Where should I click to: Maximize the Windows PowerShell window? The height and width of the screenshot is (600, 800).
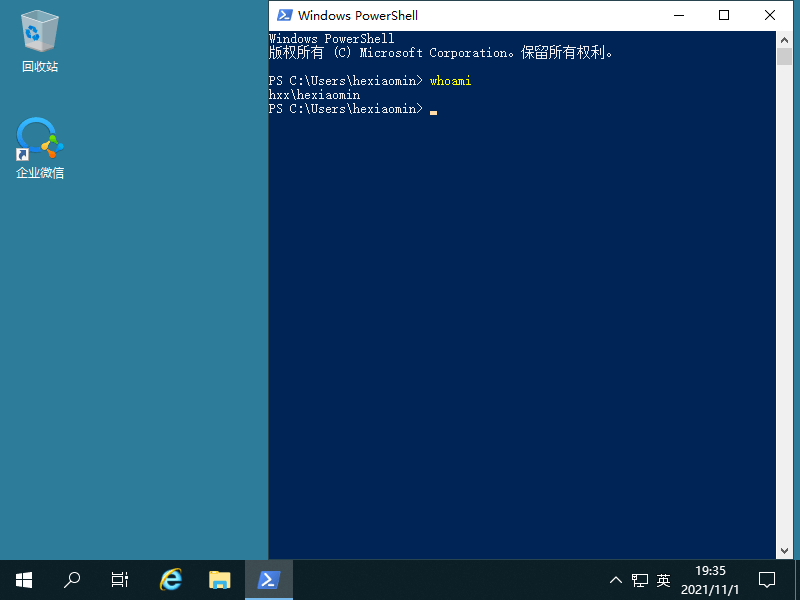723,15
